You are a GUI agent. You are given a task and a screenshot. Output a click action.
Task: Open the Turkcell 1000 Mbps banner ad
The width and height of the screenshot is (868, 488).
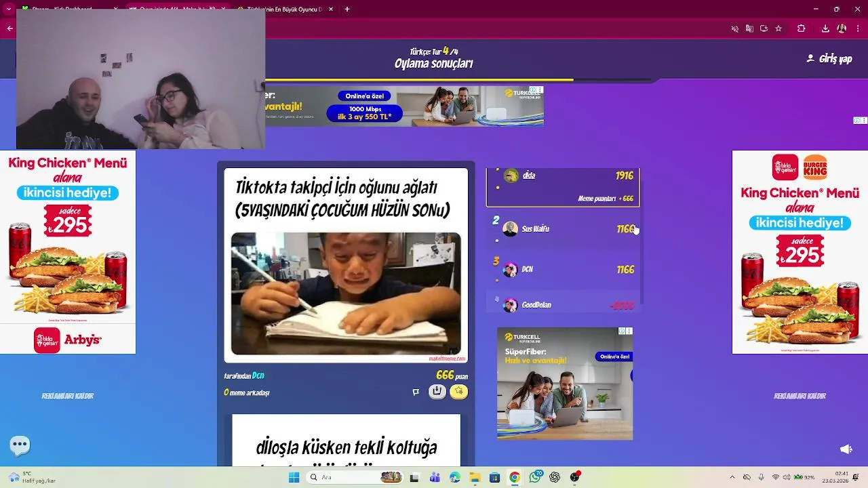click(x=404, y=106)
